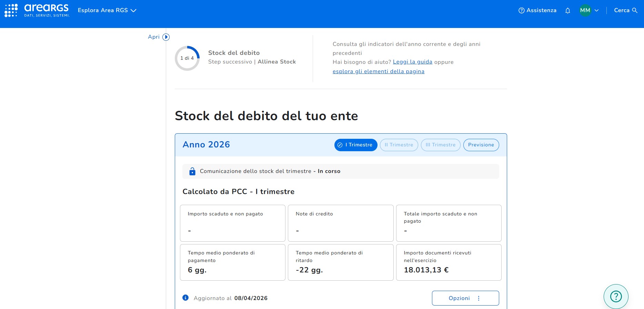Viewport: 644px width, 309px height.
Task: Open the floating help question mark button
Action: (x=616, y=296)
